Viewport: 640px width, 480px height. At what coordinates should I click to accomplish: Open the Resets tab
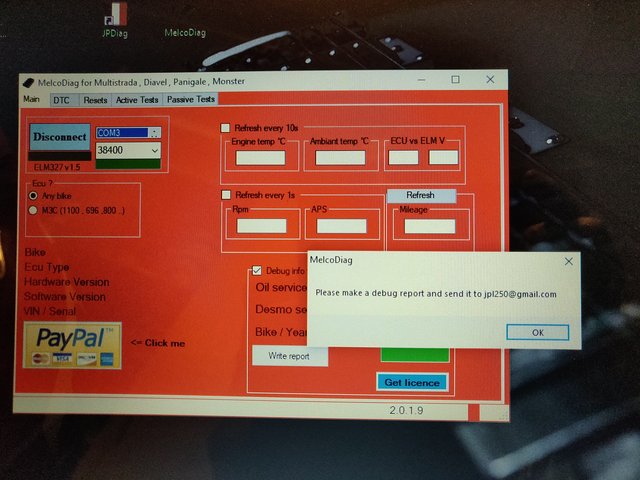tap(95, 100)
